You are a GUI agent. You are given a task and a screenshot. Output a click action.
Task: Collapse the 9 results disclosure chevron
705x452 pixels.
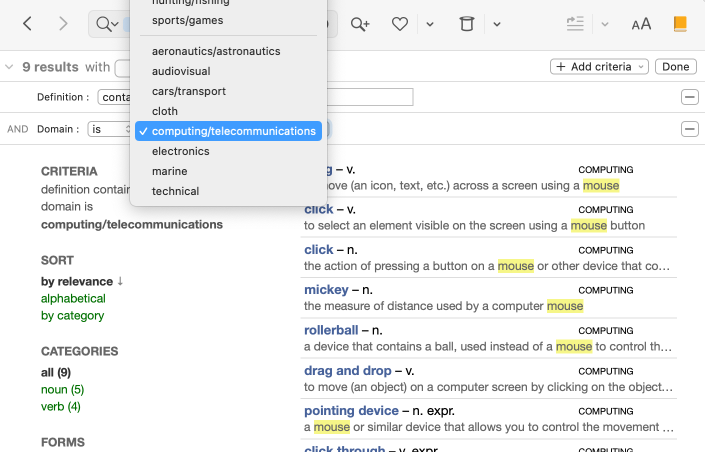tap(10, 67)
